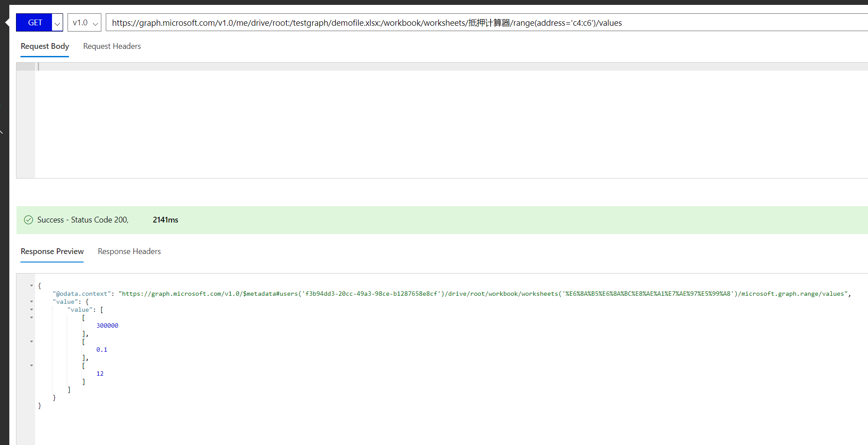Collapse the outer "value": { object
The width and height of the screenshot is (868, 445).
(32, 302)
